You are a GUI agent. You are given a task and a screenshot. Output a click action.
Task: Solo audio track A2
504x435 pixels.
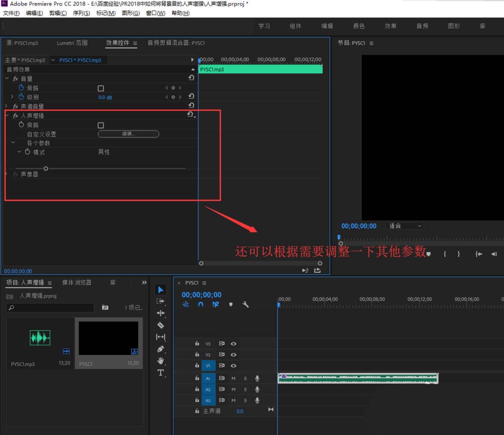tap(245, 389)
